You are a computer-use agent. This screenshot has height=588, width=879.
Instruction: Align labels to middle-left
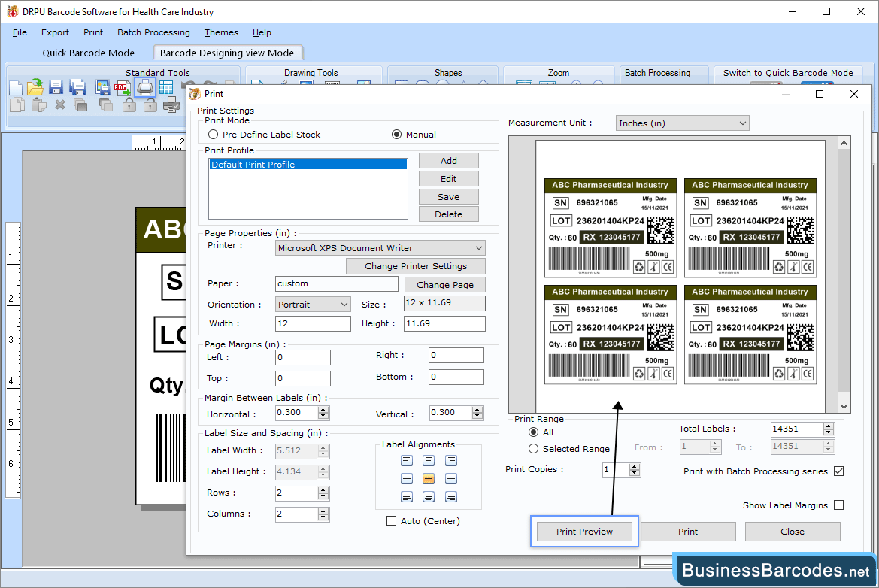click(407, 479)
